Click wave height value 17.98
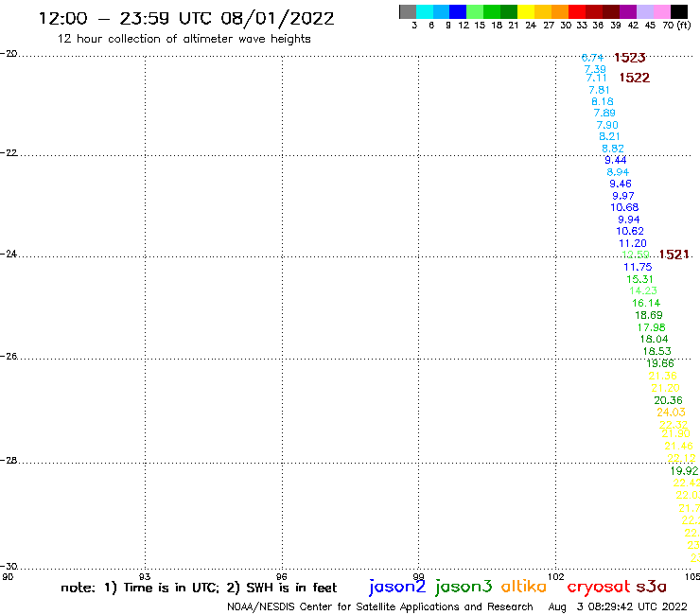700x615 pixels. click(652, 327)
